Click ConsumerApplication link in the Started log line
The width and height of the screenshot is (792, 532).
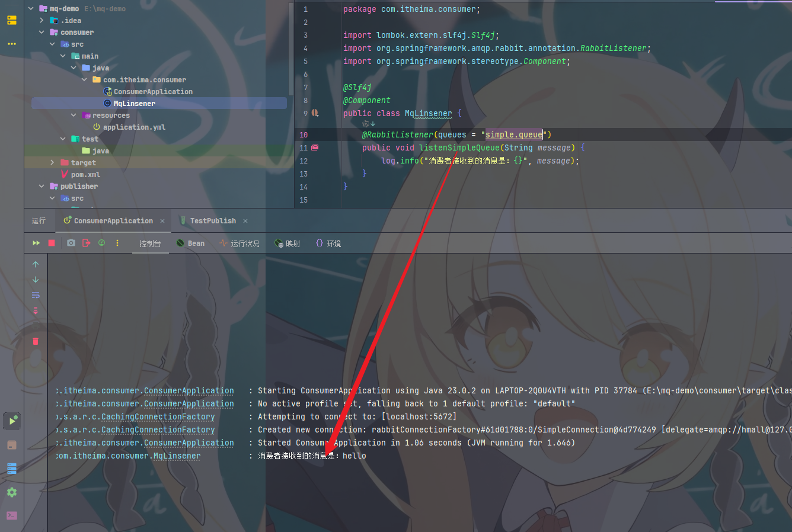pos(189,443)
